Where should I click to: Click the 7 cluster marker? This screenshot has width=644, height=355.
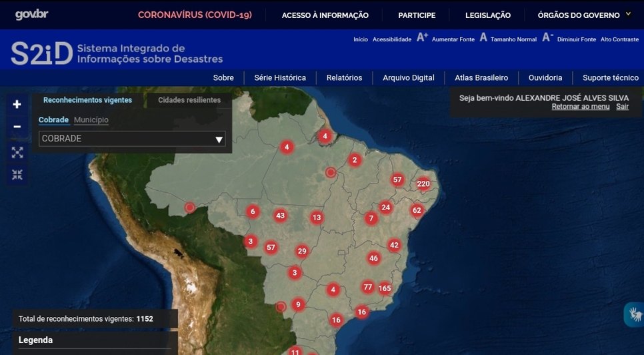(371, 219)
